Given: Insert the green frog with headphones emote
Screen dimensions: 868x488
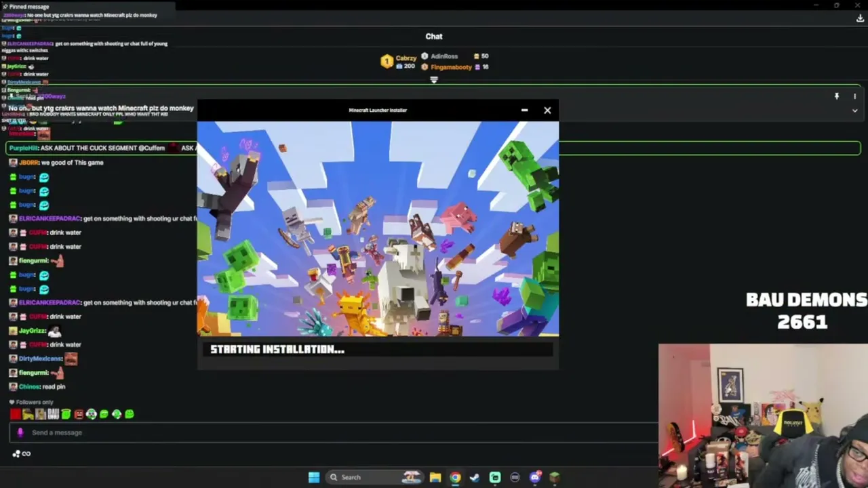Looking at the screenshot, I should [91, 414].
